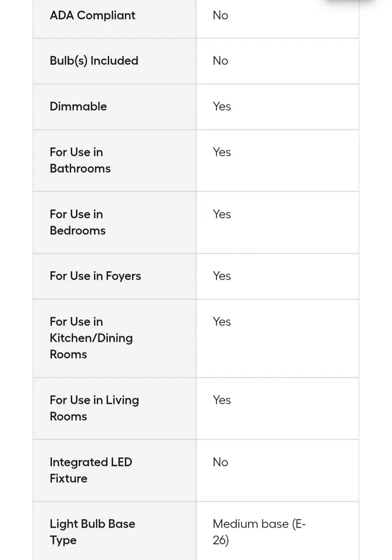The image size is (392, 560).
Task: Click the Bulb(s) Included label
Action: [x=94, y=61]
